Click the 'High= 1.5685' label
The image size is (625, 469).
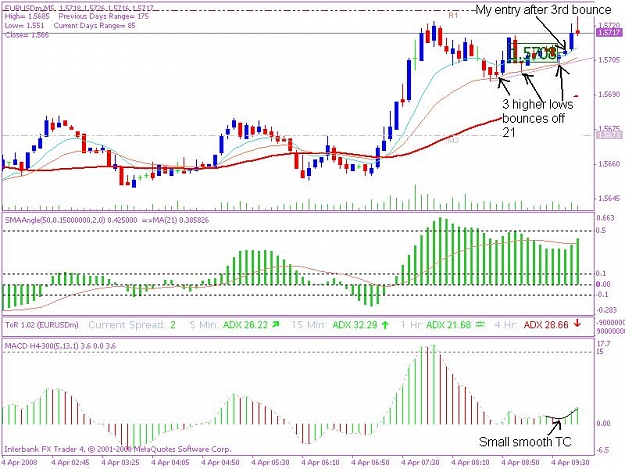pos(27,16)
